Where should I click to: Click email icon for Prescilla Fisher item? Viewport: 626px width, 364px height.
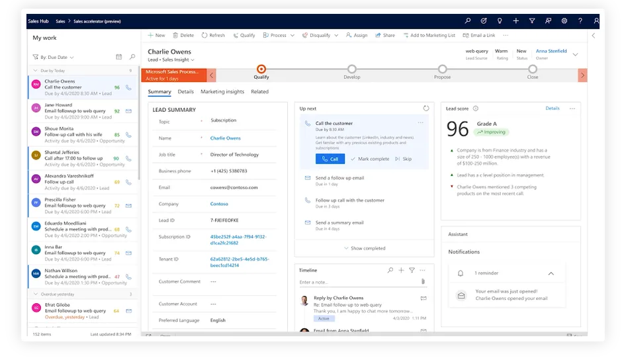[x=128, y=206]
